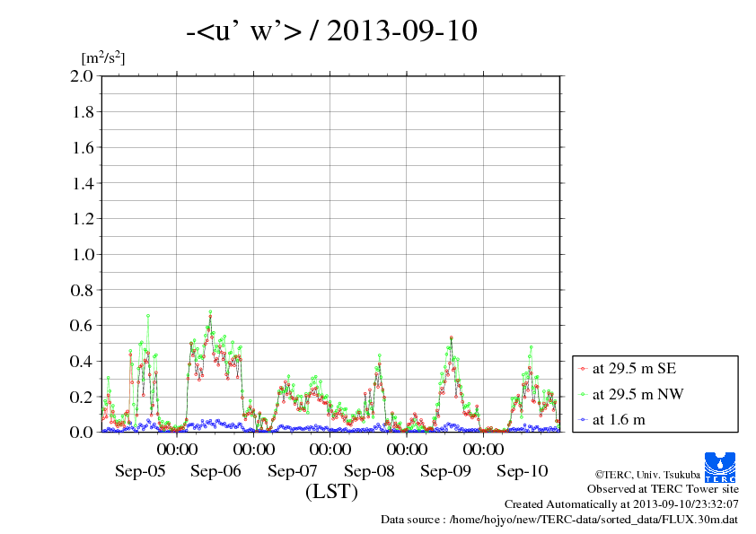Image resolution: width=756 pixels, height=534 pixels.
Task: Click the y-axis value 2.0
Action: 82,75
